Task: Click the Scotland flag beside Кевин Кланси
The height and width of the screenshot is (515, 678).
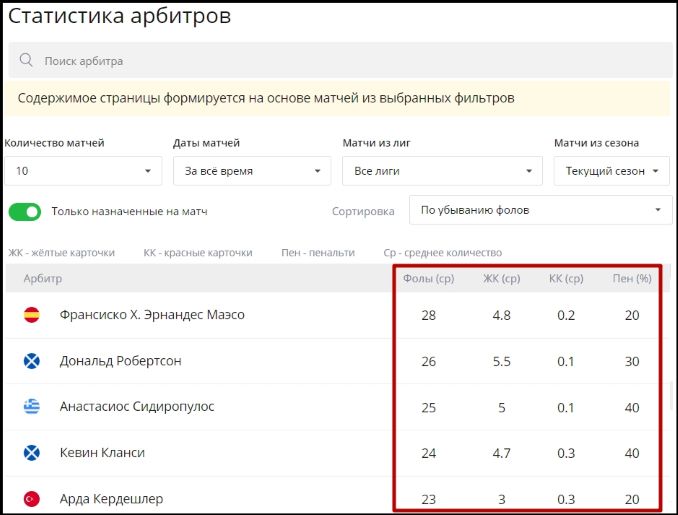Action: point(31,453)
